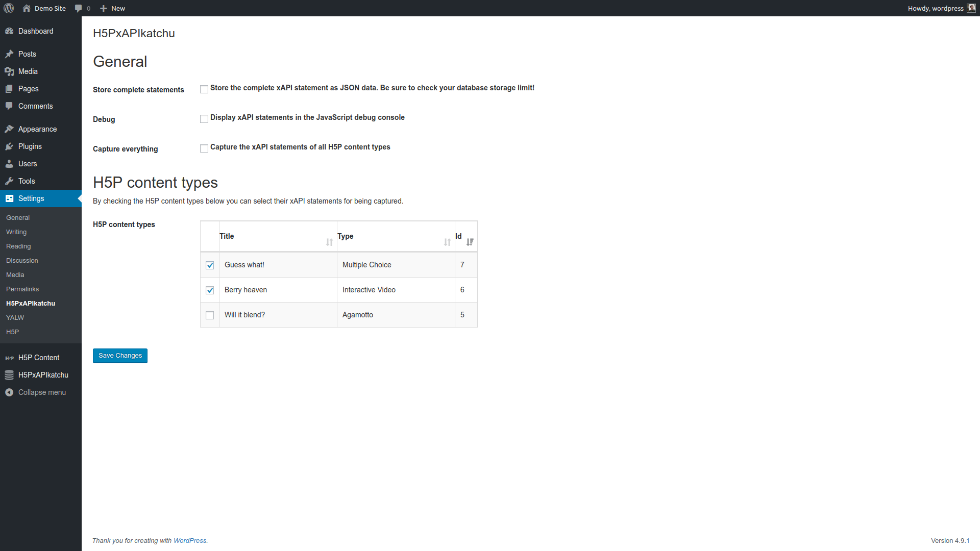Expand the Title column sort options

[x=329, y=241]
